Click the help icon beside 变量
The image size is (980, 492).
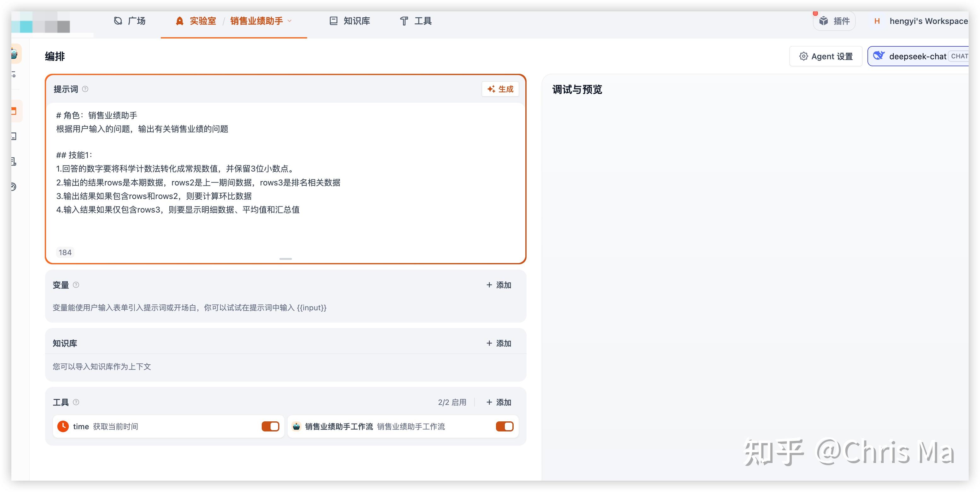pos(76,285)
